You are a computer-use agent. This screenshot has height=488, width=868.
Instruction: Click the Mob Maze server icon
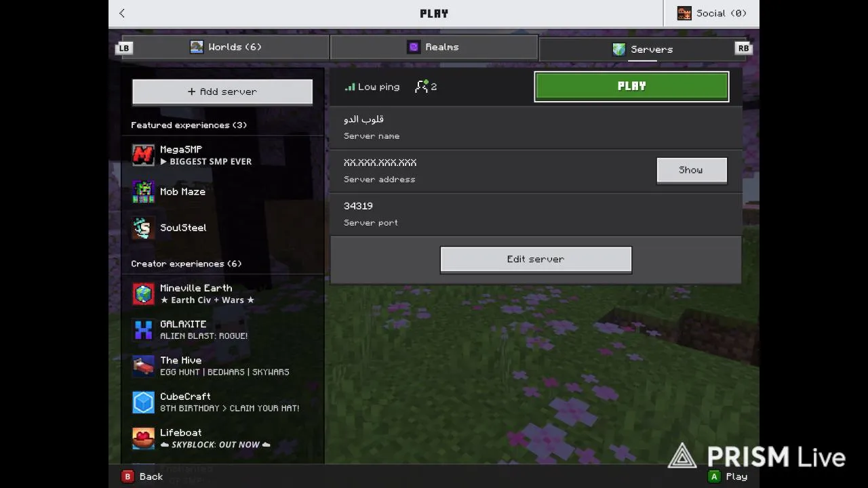(143, 192)
